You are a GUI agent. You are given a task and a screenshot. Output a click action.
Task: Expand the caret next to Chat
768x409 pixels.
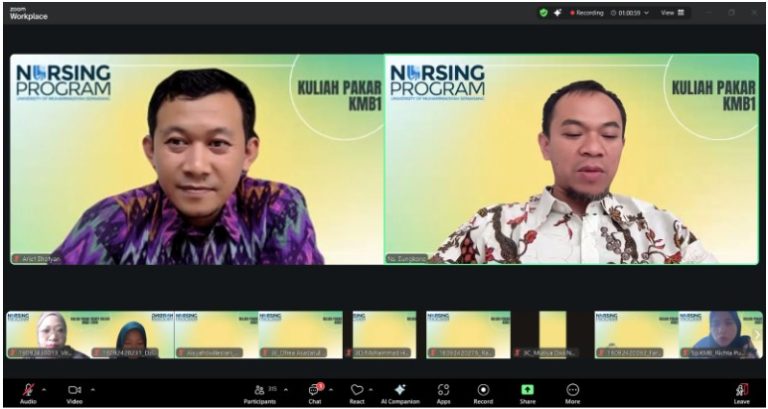click(331, 390)
